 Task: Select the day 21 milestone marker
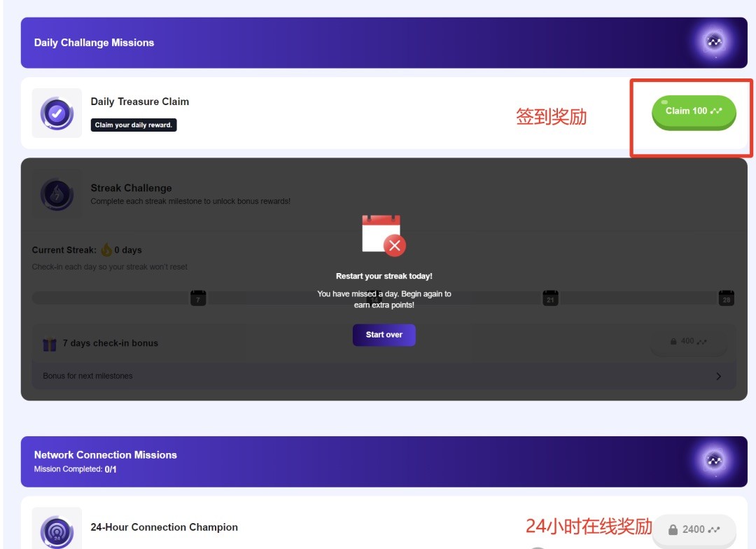(550, 298)
